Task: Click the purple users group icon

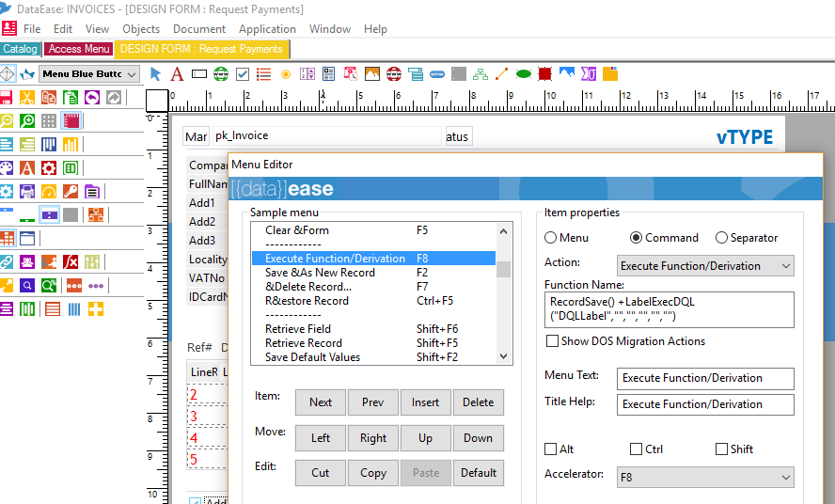Action: (27, 261)
